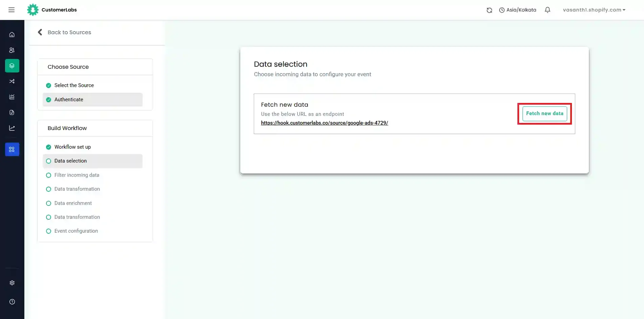
Task: Click the back arrow chevron
Action: point(40,32)
